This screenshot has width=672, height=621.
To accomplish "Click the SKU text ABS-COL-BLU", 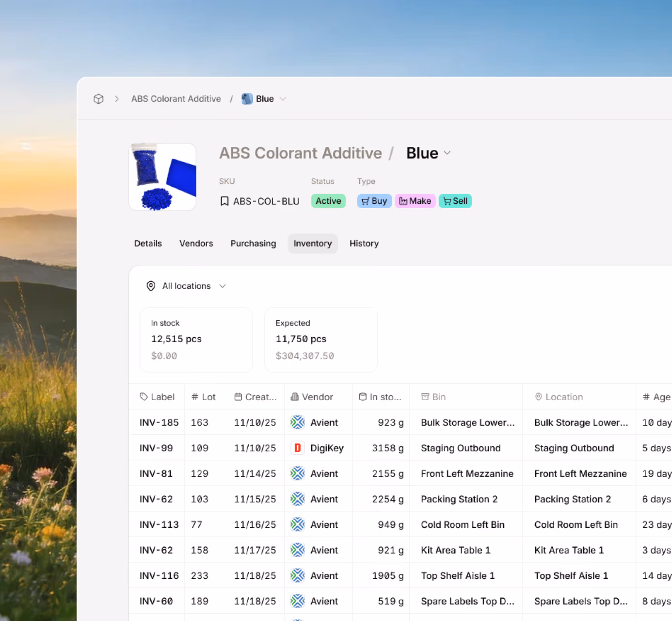I will (x=266, y=201).
